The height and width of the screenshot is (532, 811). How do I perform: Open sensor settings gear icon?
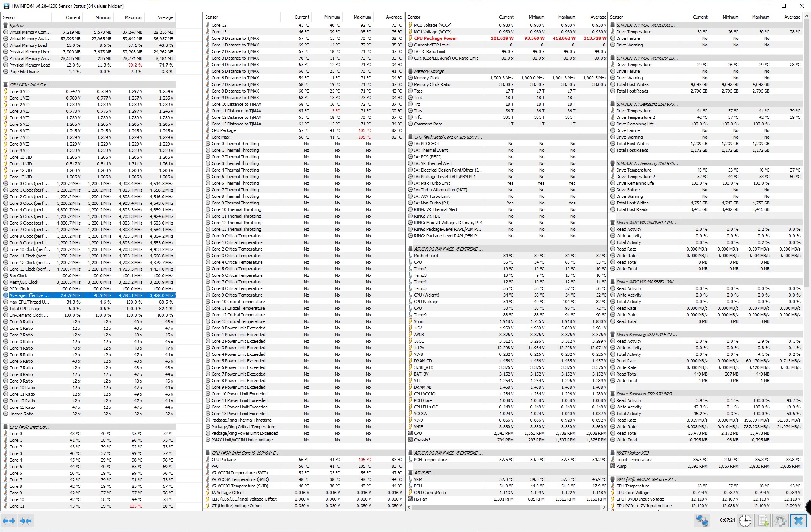click(780, 520)
